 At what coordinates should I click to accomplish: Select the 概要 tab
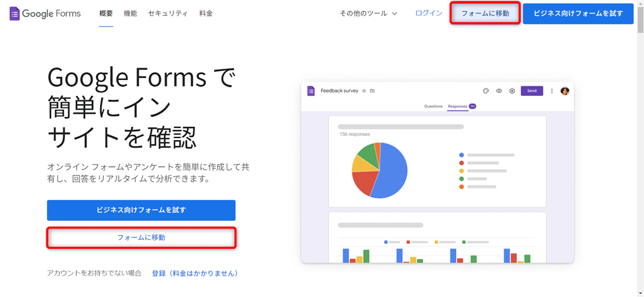(106, 14)
